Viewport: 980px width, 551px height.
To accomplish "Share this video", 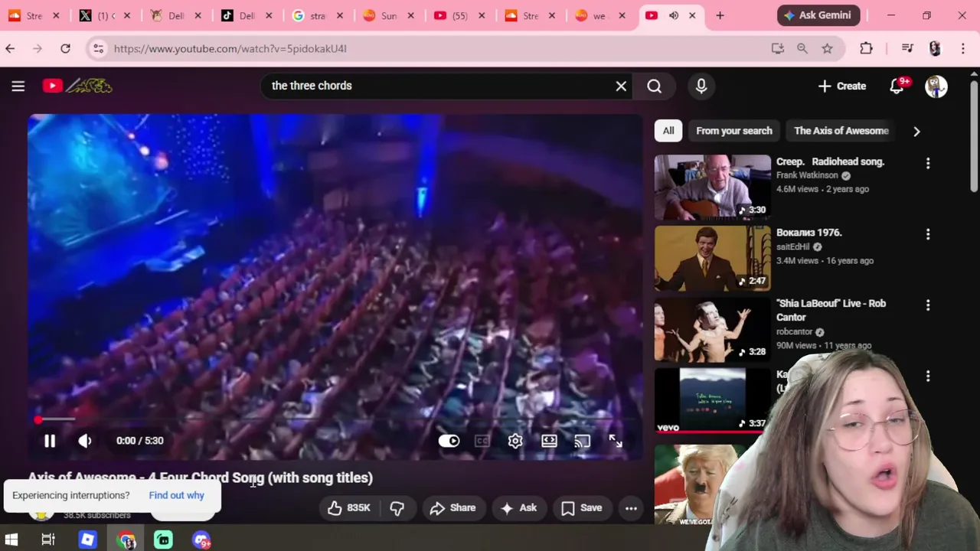I will pyautogui.click(x=453, y=508).
